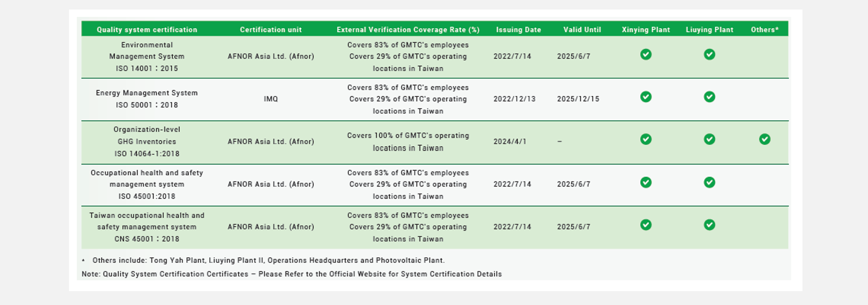Viewport: 868px width, 305px height.
Task: Click the Others checkmark in GHG Inventories row
Action: [x=765, y=139]
